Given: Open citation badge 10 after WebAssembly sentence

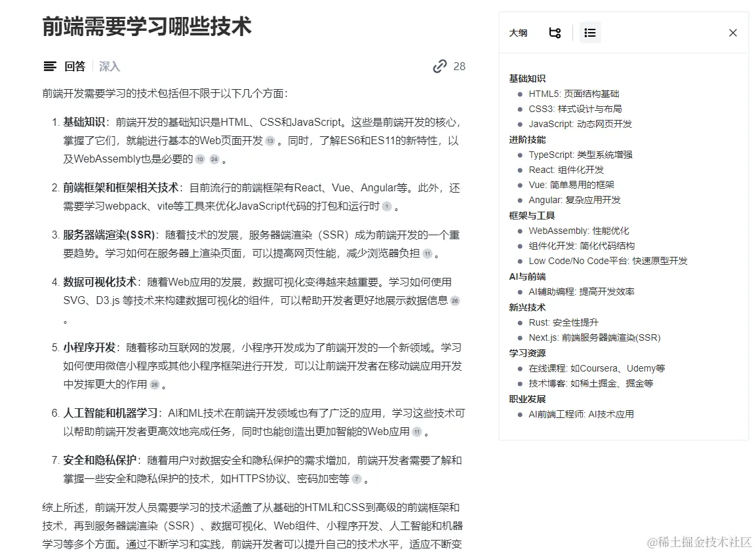Looking at the screenshot, I should click(200, 159).
